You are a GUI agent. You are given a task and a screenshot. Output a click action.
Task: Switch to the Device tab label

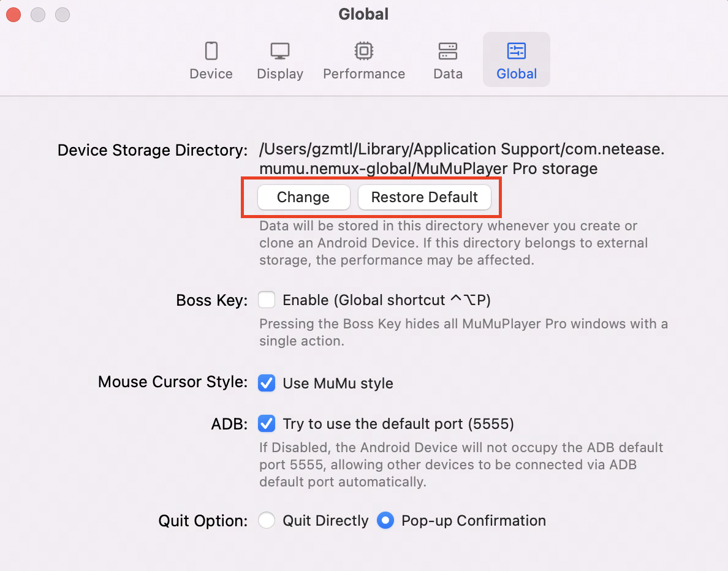(211, 74)
